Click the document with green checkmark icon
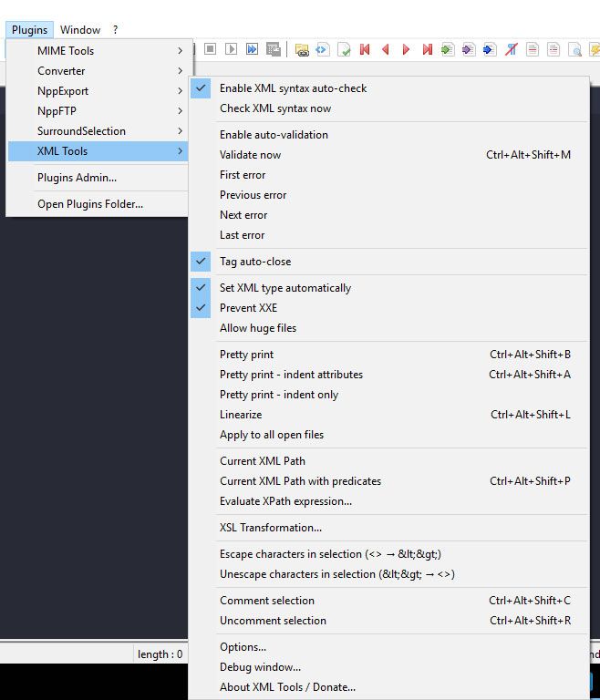The image size is (600, 700). [344, 49]
